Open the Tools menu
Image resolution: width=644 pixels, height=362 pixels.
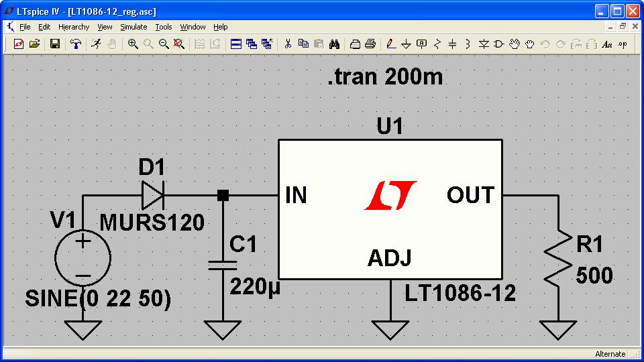164,27
